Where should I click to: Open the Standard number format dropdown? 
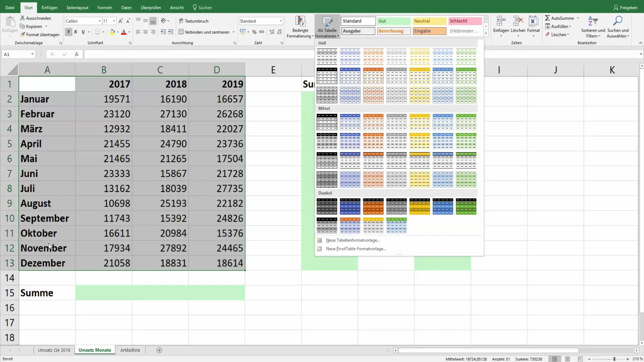tap(280, 21)
